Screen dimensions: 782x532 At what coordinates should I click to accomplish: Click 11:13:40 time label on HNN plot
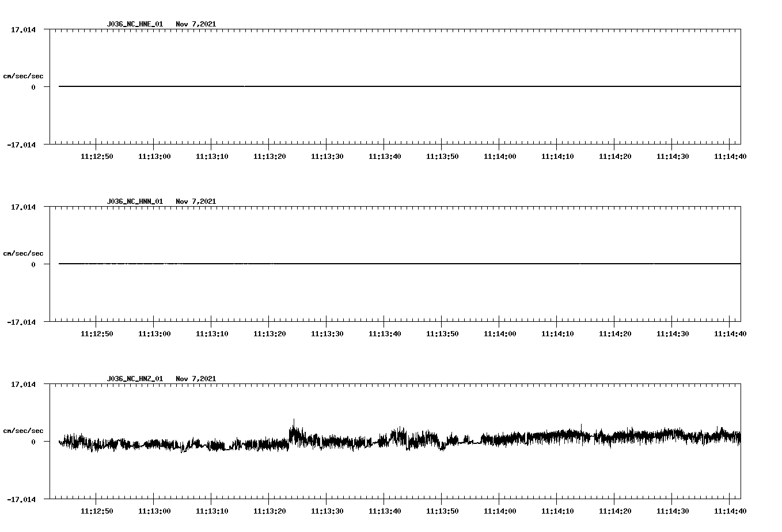pos(385,334)
